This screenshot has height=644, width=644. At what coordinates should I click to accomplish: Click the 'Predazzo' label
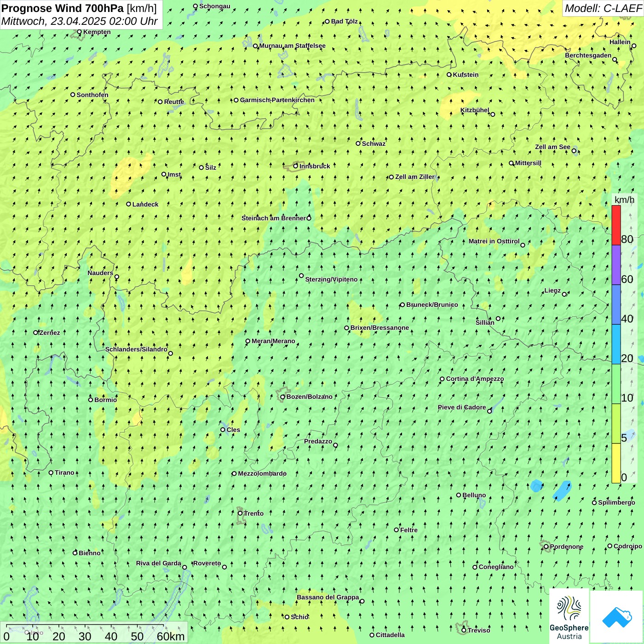[318, 441]
